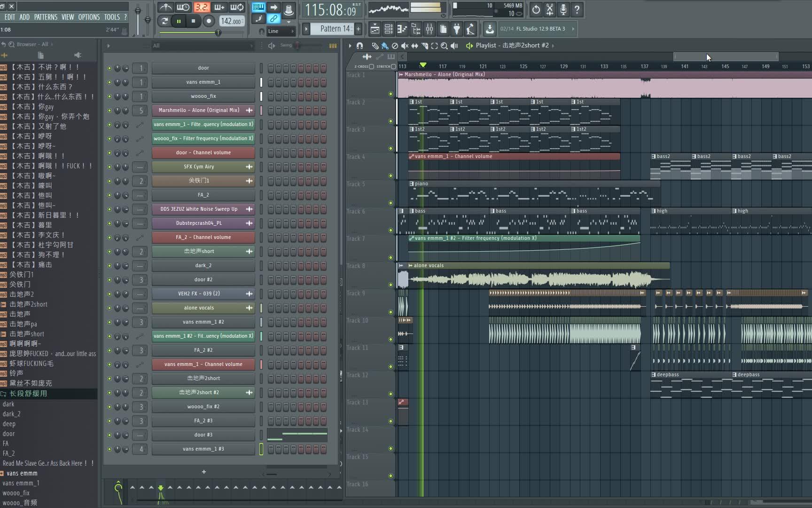
Task: Select the Delete tool in Playlist
Action: [395, 46]
